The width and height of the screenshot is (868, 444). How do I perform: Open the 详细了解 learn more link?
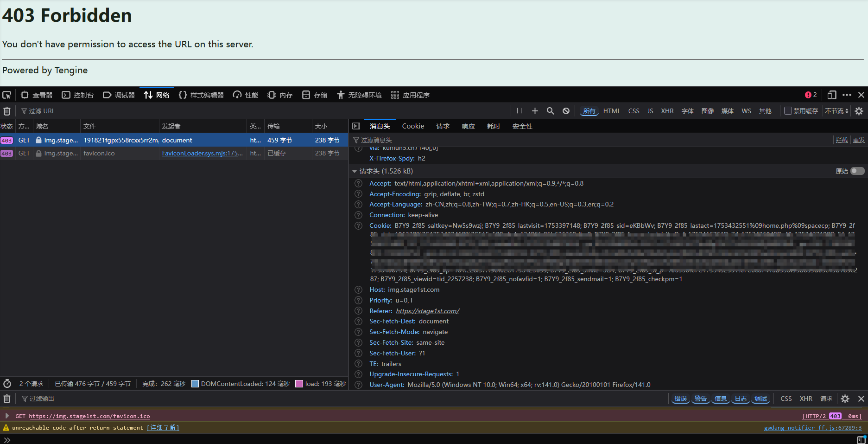[163, 428]
